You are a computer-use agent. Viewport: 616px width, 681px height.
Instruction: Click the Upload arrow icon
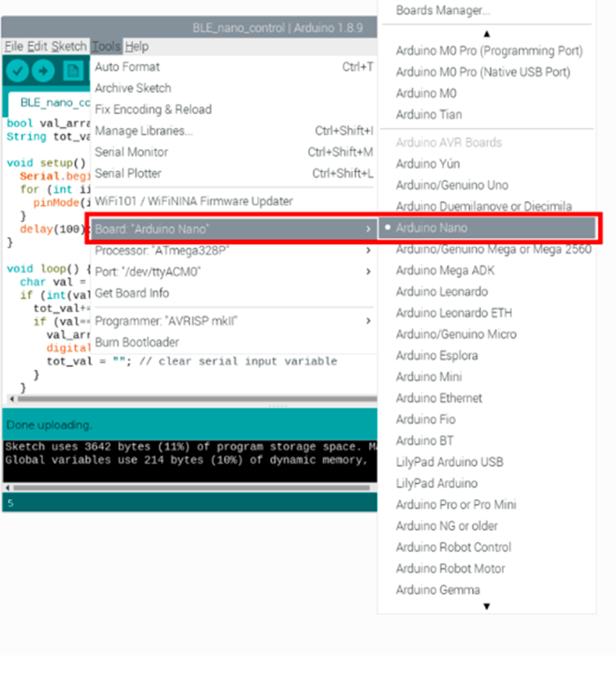[43, 70]
